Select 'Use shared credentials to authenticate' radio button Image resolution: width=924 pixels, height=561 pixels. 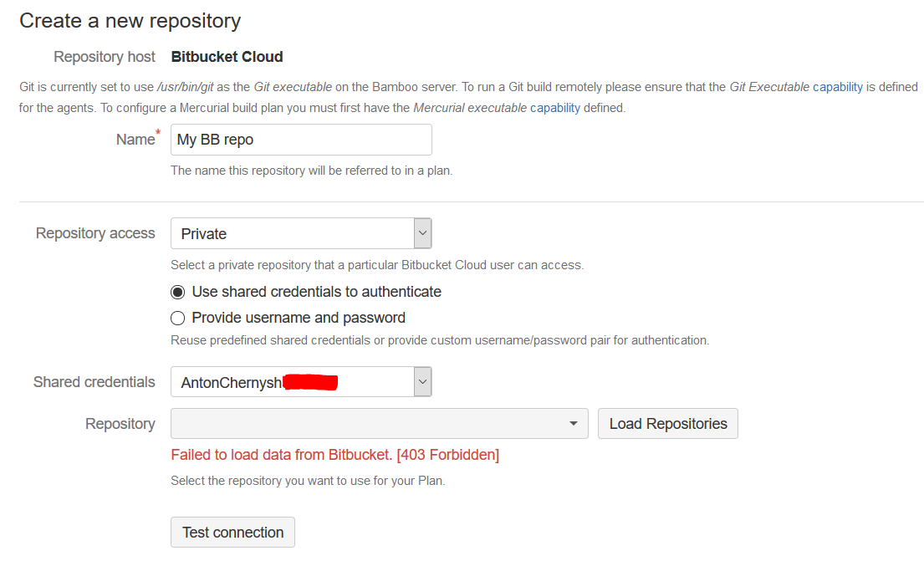click(x=176, y=292)
